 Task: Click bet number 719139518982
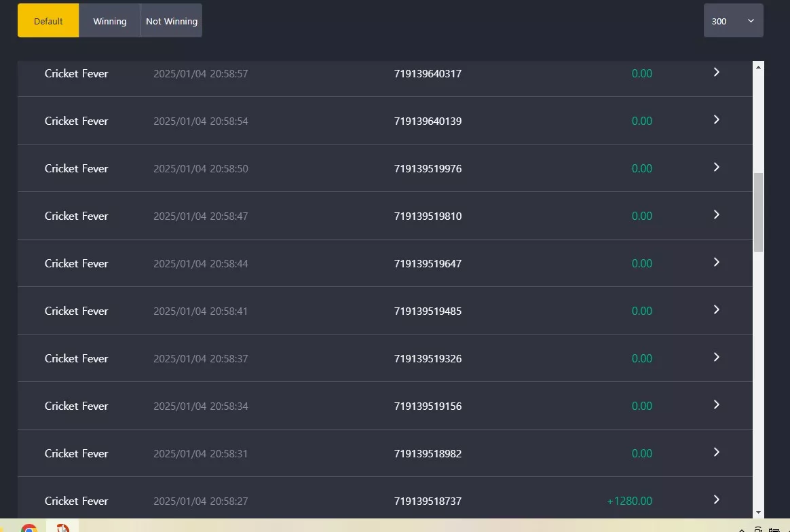click(428, 453)
